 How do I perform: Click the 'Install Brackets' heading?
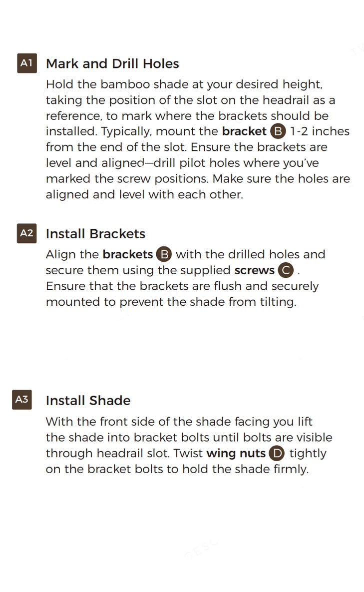point(95,234)
